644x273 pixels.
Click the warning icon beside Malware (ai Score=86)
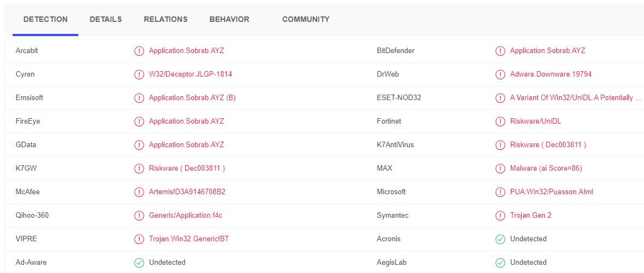pos(500,168)
